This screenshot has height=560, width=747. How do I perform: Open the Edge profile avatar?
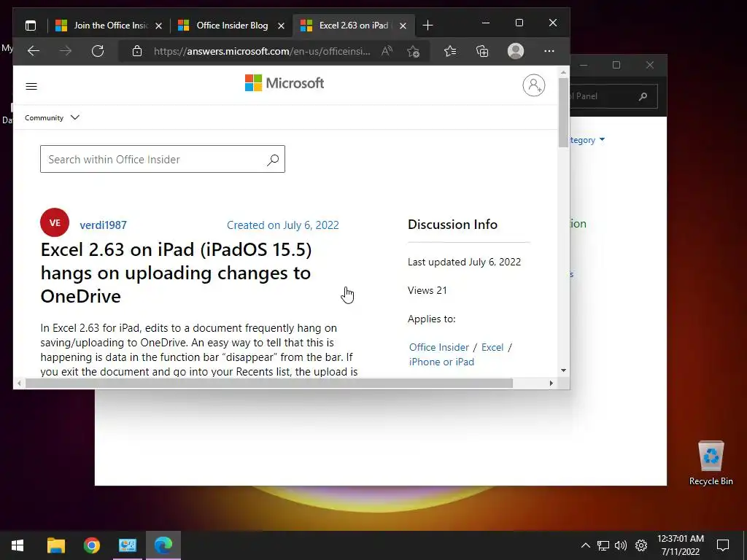(516, 51)
